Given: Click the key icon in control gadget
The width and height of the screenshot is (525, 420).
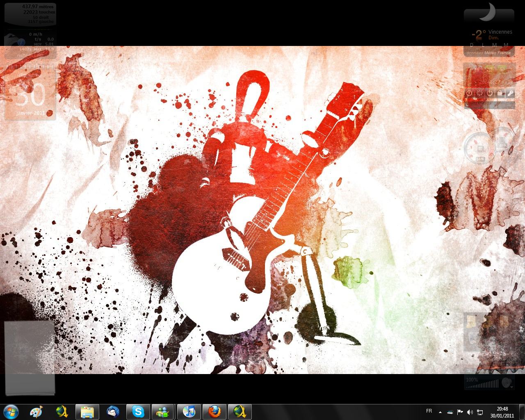Looking at the screenshot, I should 510,93.
